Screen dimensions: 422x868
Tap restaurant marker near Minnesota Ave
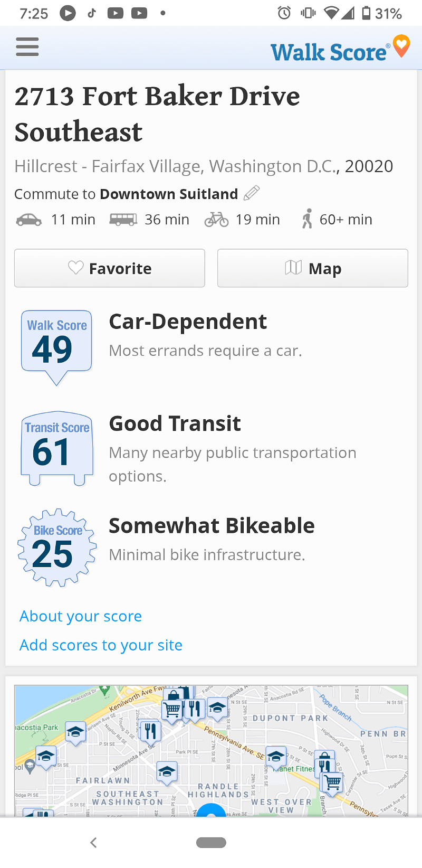click(150, 731)
